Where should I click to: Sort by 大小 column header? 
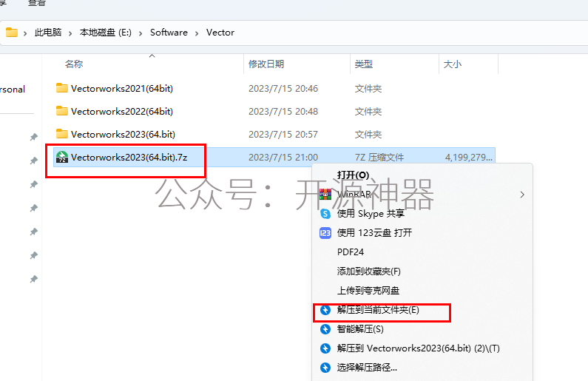(452, 64)
